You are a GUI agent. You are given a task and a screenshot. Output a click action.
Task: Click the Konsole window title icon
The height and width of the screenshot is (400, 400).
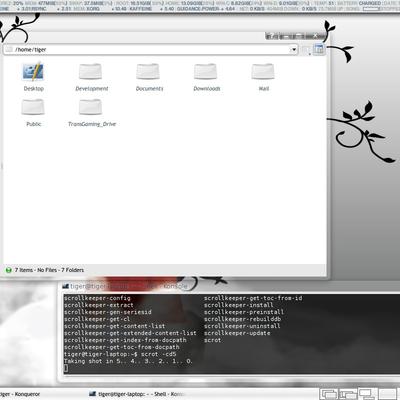point(66,286)
